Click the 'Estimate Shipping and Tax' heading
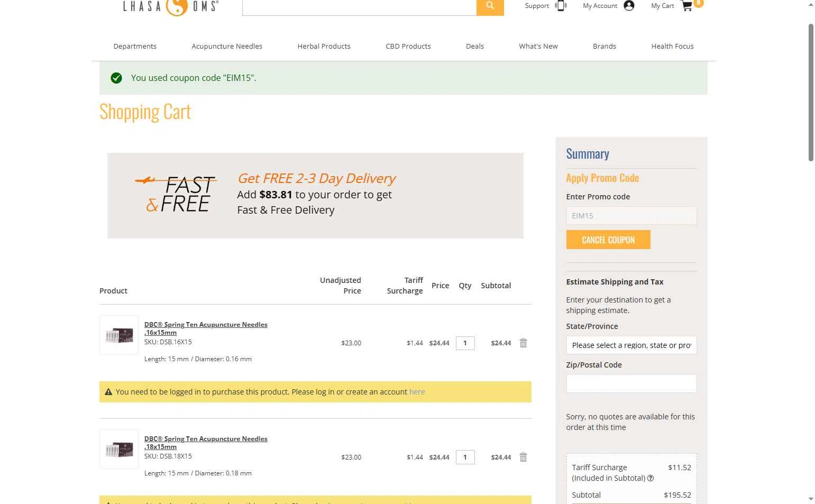815x504 pixels. (615, 282)
